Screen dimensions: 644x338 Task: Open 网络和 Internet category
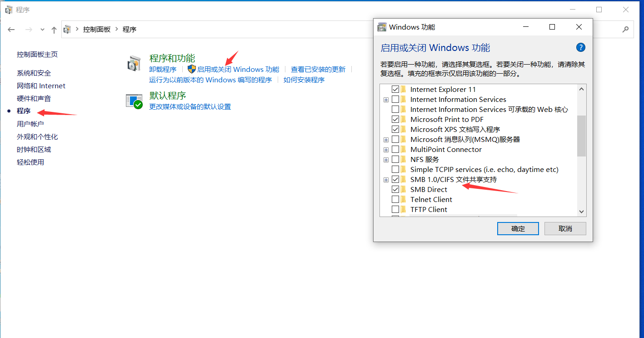coord(41,86)
